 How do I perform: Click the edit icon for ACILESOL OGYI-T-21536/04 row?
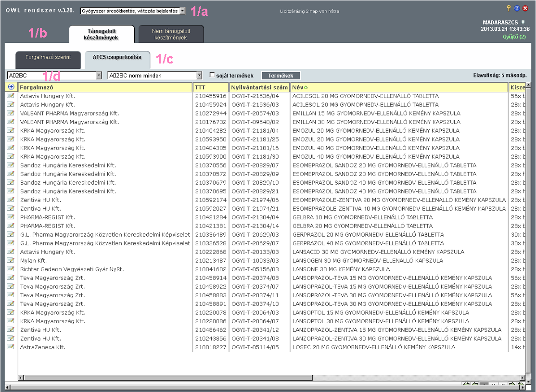11,96
